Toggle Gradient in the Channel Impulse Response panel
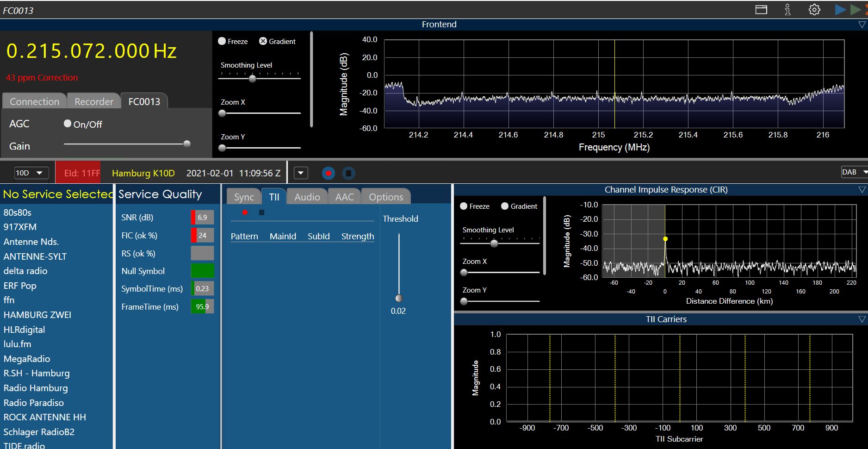Screen dimensions: 868x449 coord(505,206)
